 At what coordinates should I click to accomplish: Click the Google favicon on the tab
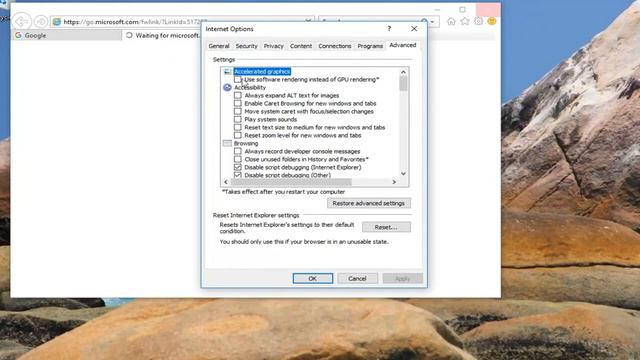18,36
